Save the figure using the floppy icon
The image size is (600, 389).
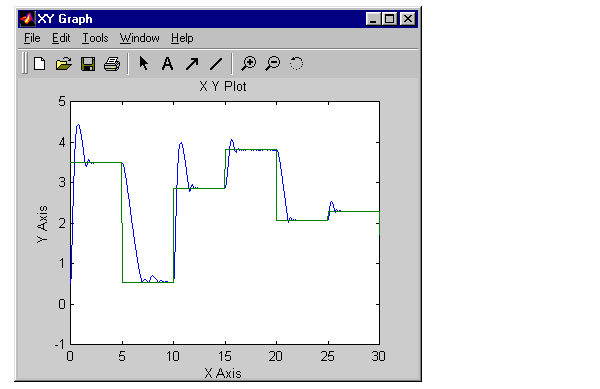(x=88, y=64)
